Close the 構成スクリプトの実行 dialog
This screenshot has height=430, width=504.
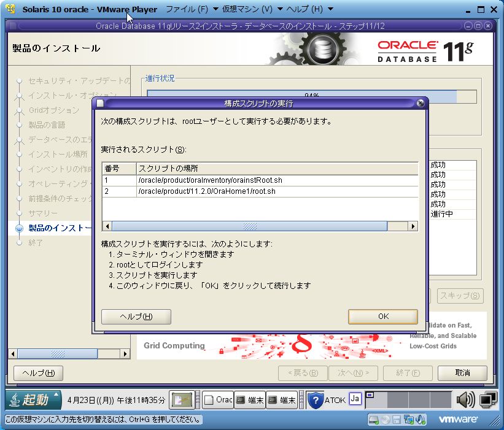pyautogui.click(x=420, y=103)
